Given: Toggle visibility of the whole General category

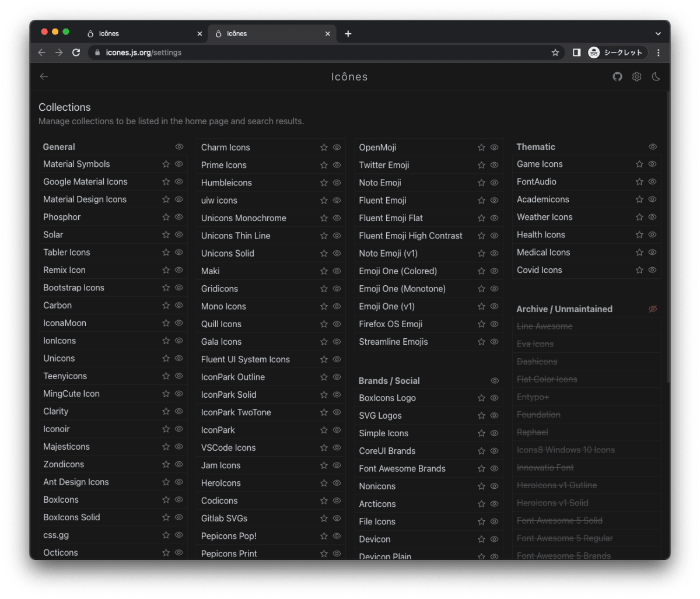Looking at the screenshot, I should [x=179, y=147].
